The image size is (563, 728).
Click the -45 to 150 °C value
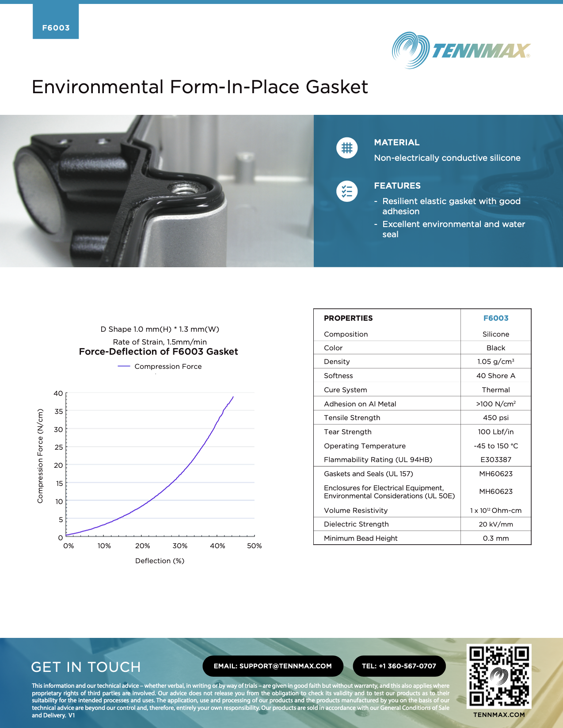pos(496,446)
